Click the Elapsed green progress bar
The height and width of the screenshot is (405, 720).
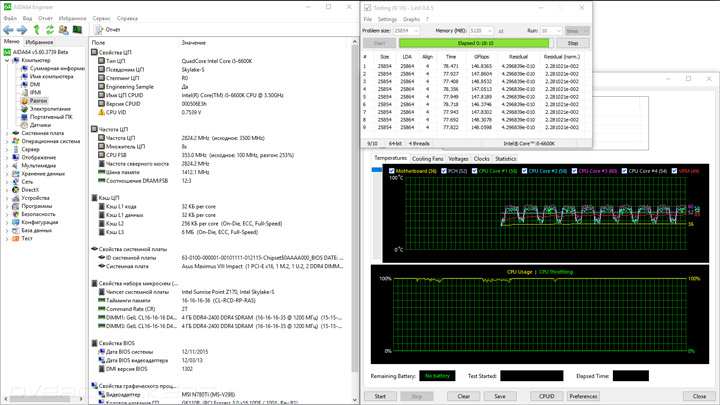pos(474,43)
